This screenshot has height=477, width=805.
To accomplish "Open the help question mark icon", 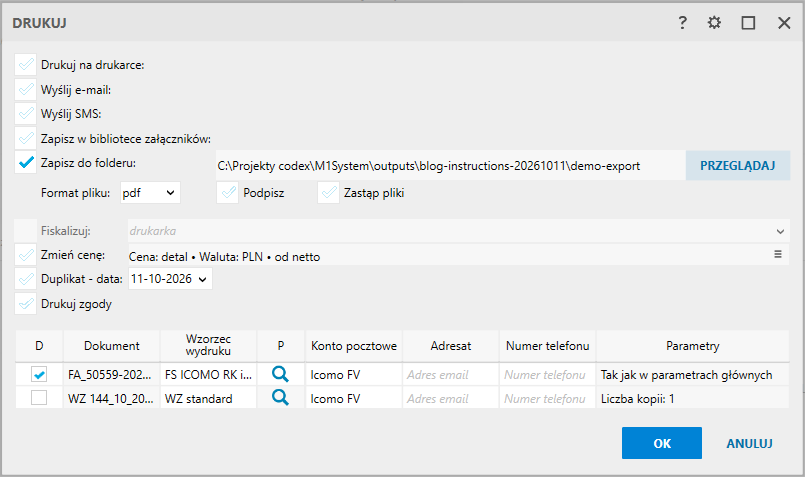I will 682,23.
